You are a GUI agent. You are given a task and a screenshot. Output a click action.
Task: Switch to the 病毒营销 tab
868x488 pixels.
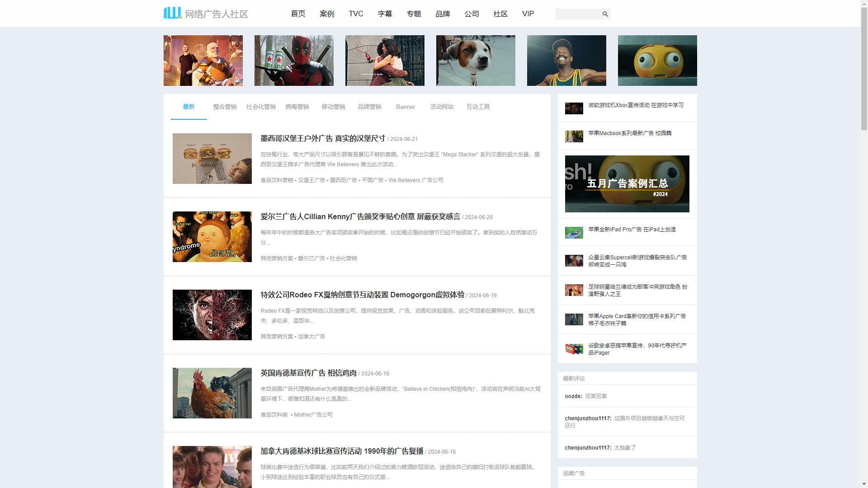pos(297,107)
